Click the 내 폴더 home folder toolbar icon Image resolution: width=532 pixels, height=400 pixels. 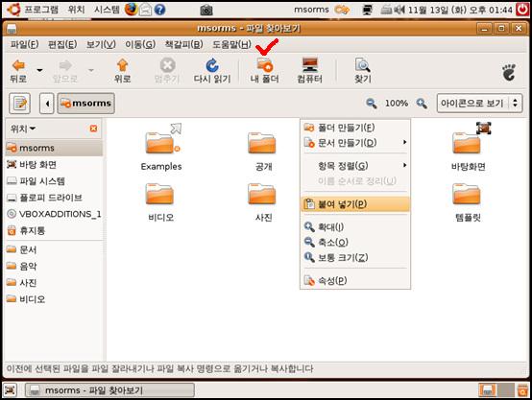265,64
